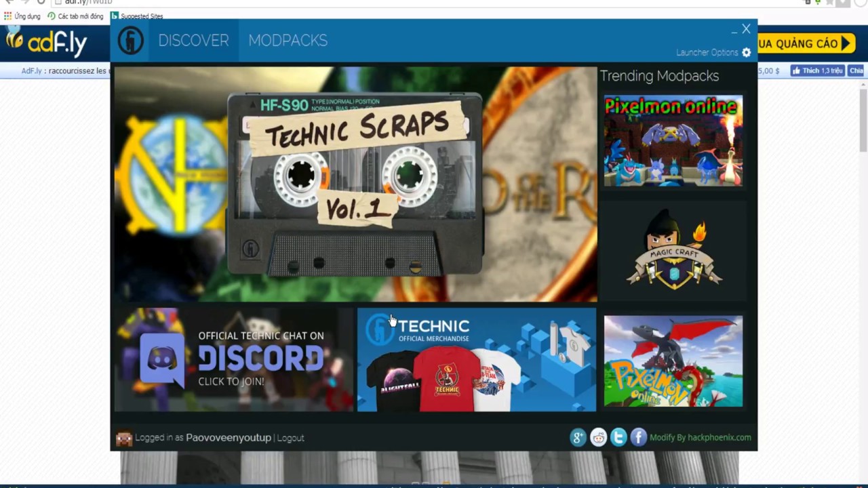Click the Facebook Thích like button
The image size is (868, 488).
pos(817,70)
